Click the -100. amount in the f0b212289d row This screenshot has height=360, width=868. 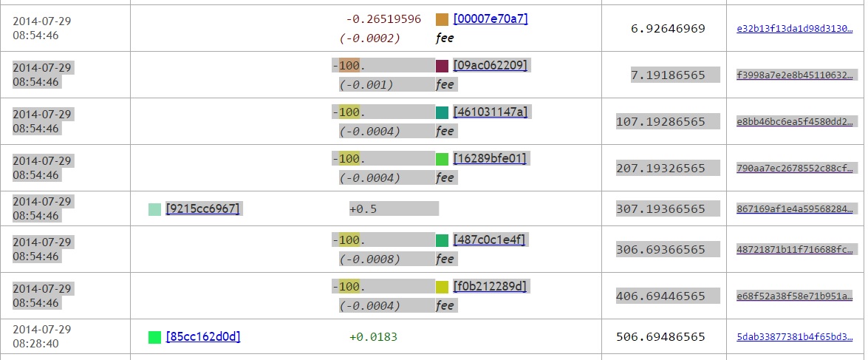(349, 287)
